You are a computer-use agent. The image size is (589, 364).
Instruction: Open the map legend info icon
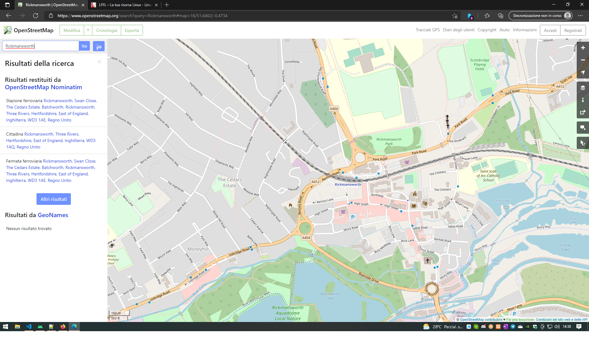click(583, 100)
